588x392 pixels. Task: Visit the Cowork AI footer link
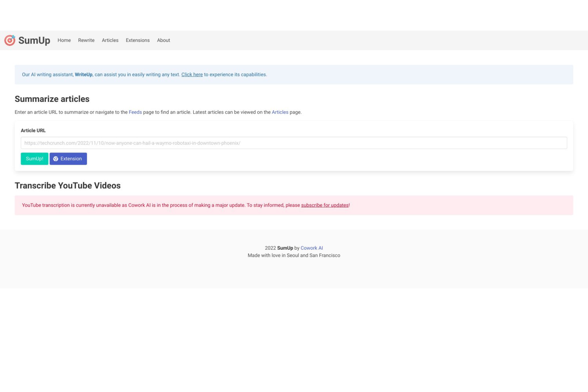pos(312,248)
